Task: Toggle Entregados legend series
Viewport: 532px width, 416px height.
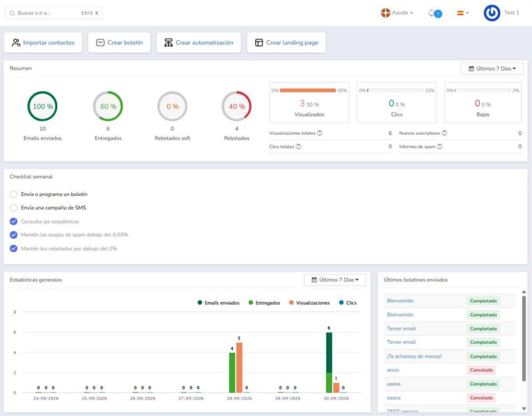Action: 264,303
